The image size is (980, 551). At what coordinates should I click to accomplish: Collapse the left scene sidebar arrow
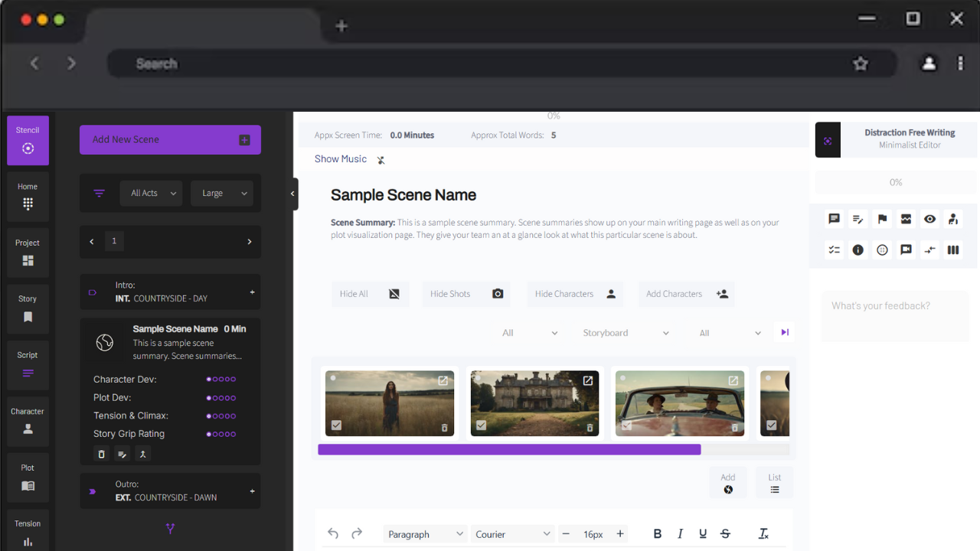(292, 194)
